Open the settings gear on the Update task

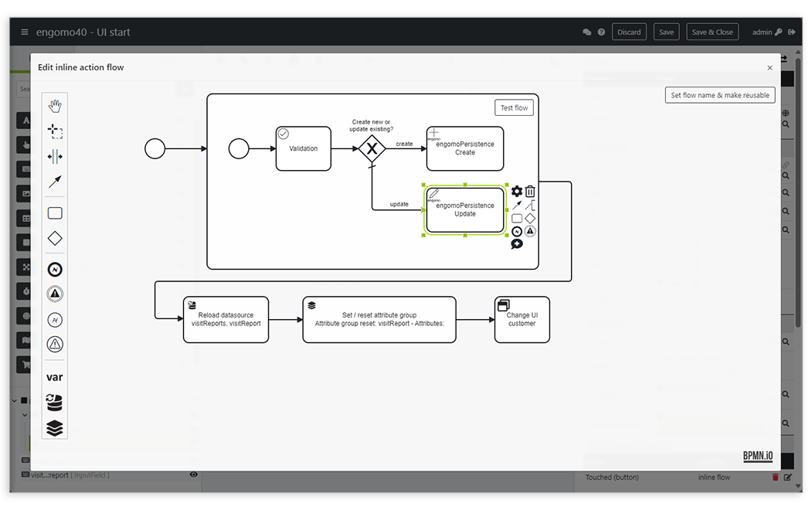tap(517, 191)
